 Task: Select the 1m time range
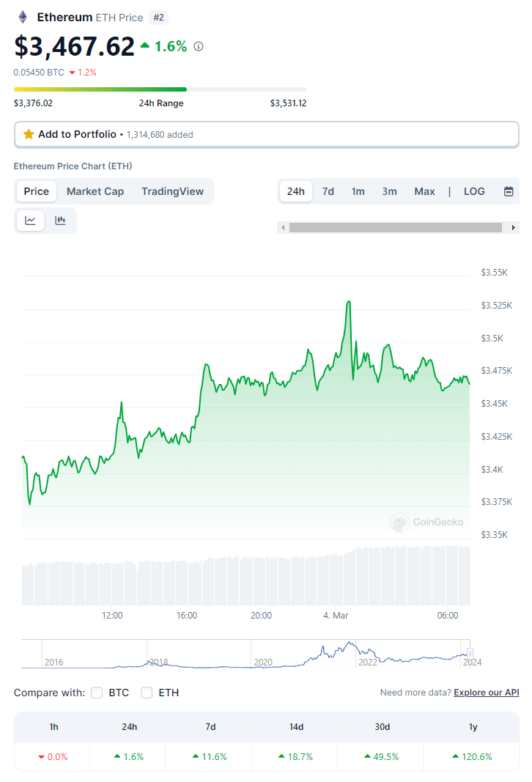click(358, 191)
